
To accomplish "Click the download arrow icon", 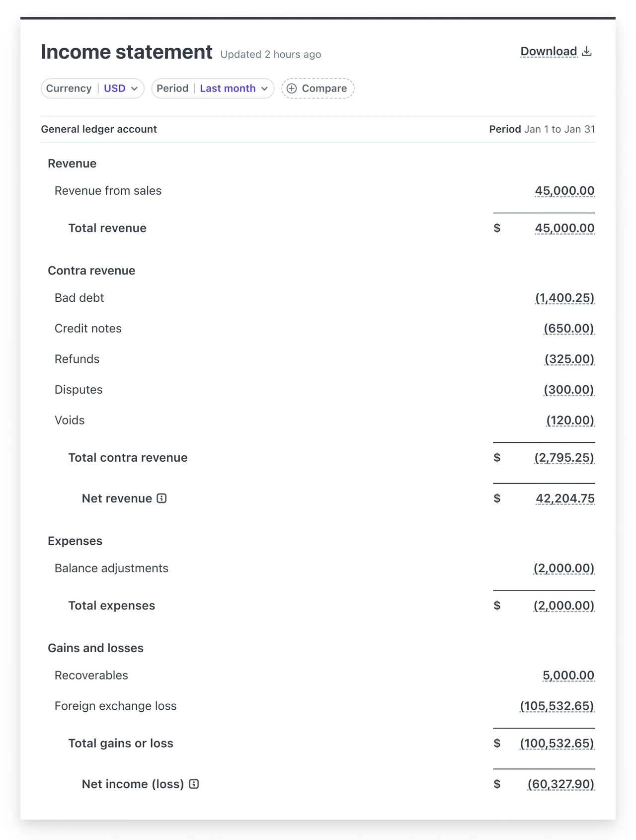I will (587, 51).
